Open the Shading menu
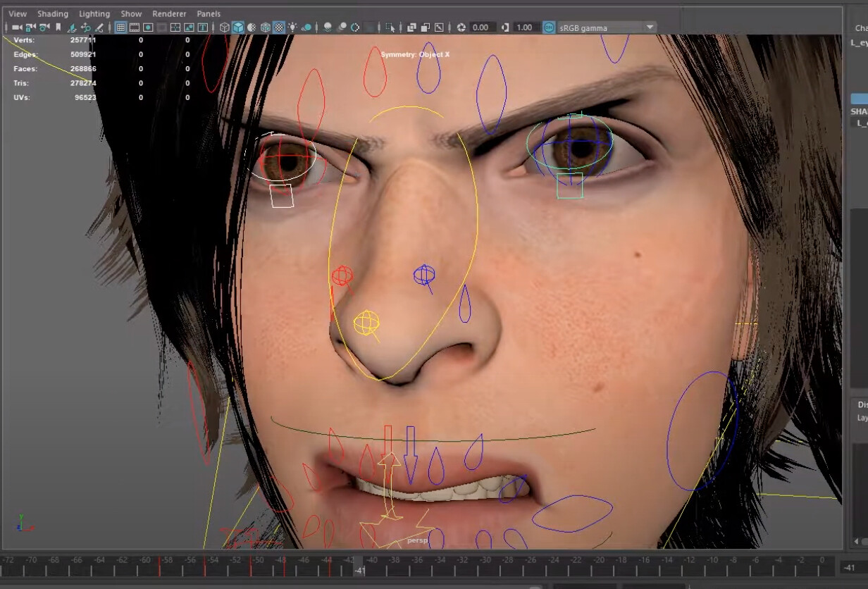The image size is (868, 589). pos(53,13)
